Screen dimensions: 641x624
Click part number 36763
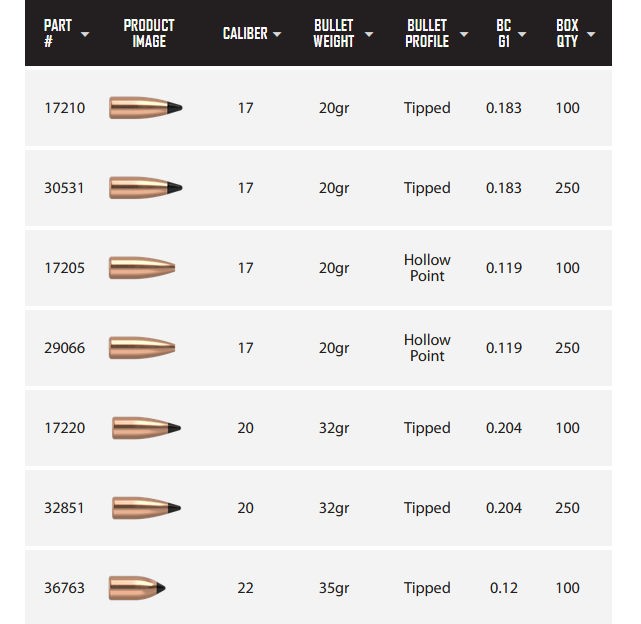tap(65, 588)
